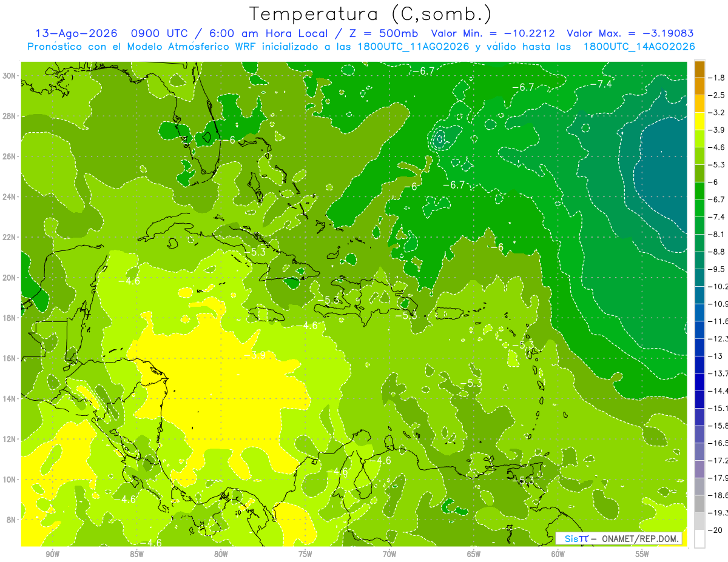The image size is (728, 562).
Task: Click the 16N latitude axis label
Action: click(x=10, y=358)
